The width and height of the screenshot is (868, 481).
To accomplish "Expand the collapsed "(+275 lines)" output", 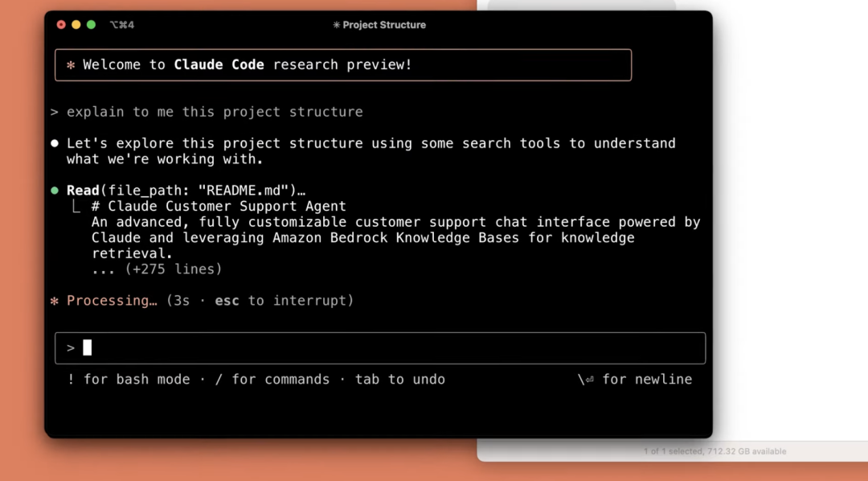I will pos(173,269).
